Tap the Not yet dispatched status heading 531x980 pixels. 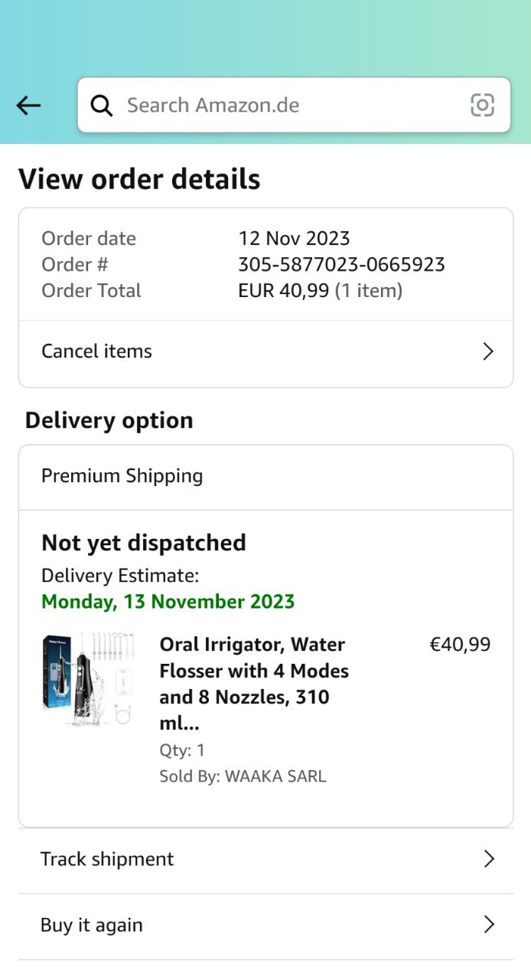144,543
